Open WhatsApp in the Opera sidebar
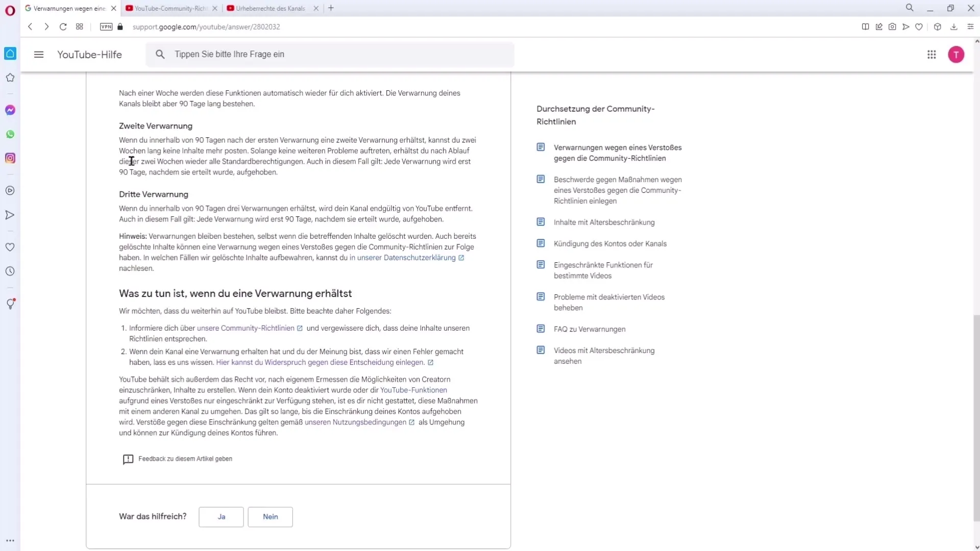Image resolution: width=980 pixels, height=551 pixels. tap(10, 134)
